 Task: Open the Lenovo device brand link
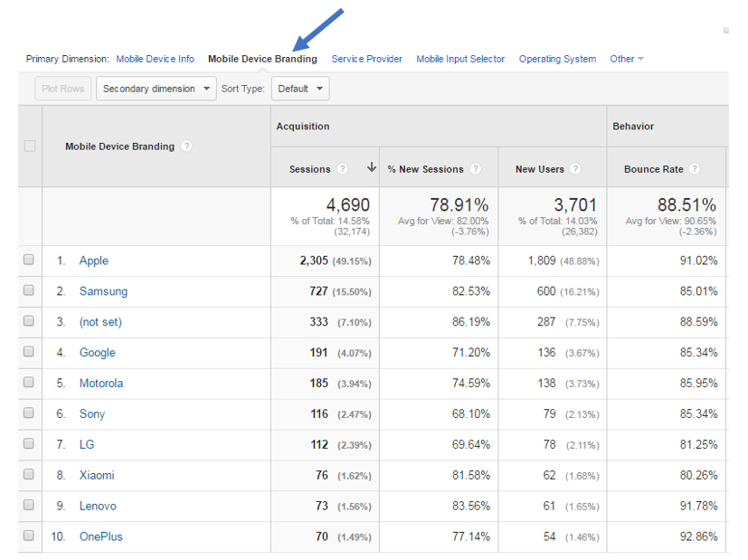[98, 506]
